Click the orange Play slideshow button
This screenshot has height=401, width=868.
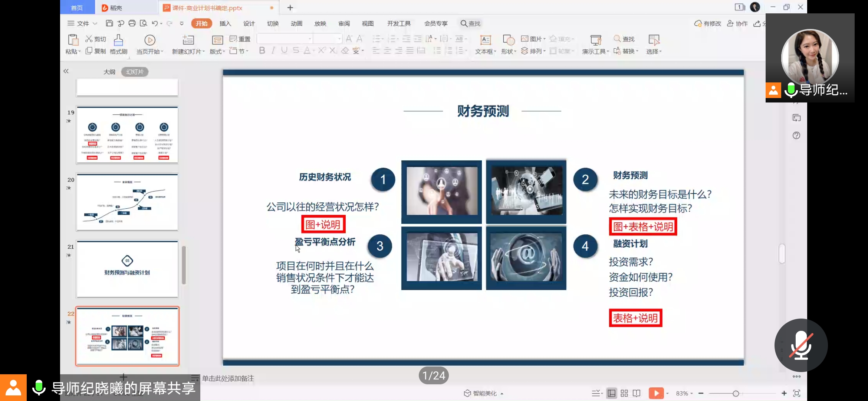coord(656,393)
